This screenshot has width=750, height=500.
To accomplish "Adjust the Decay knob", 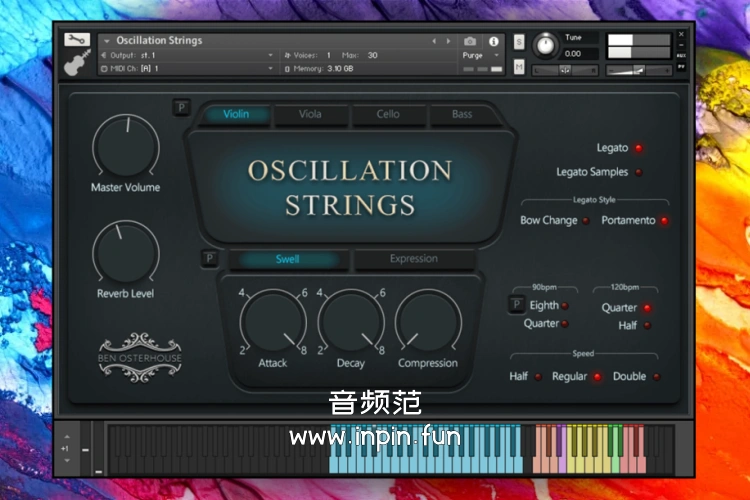I will [x=351, y=322].
